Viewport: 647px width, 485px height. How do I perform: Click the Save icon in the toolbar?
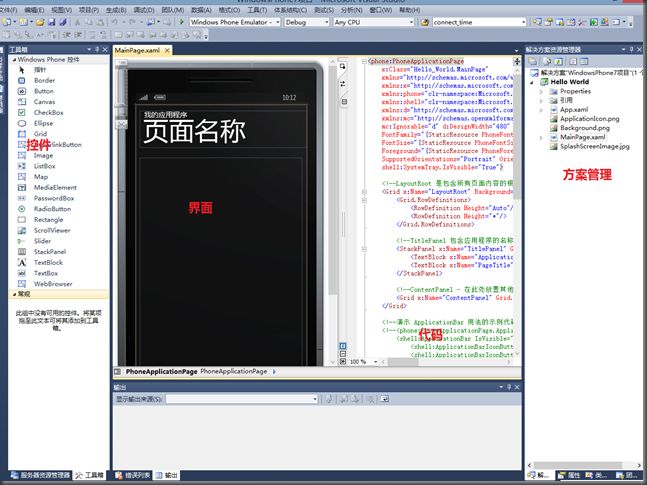pos(52,22)
